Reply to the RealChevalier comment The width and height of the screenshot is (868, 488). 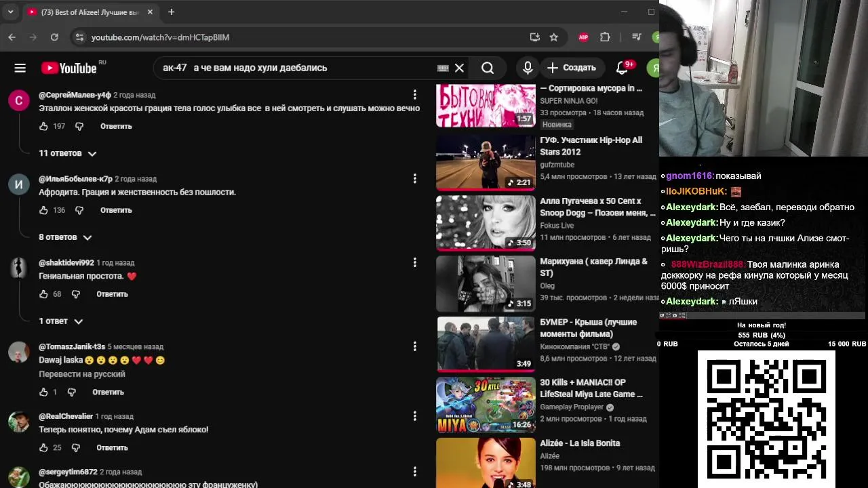click(112, 447)
